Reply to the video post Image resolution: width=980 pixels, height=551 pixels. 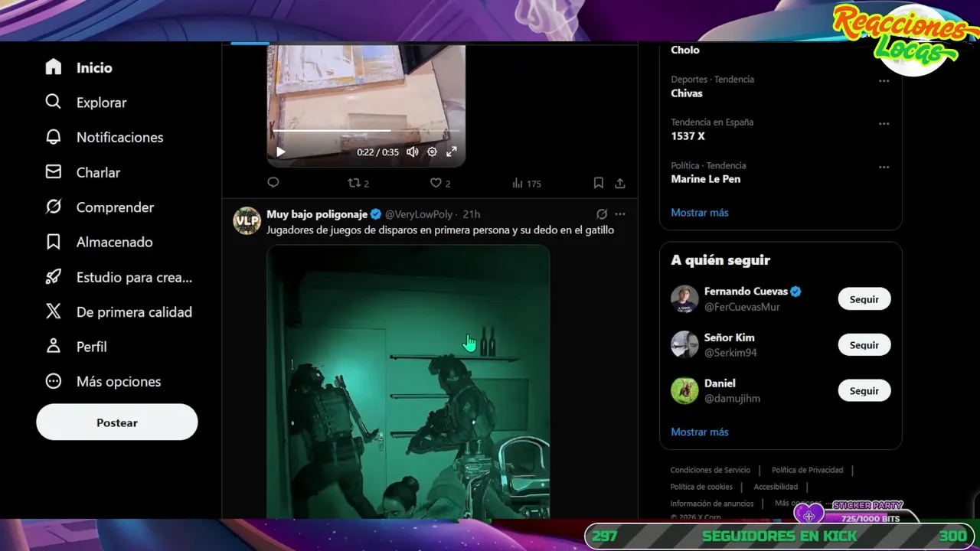coord(273,183)
